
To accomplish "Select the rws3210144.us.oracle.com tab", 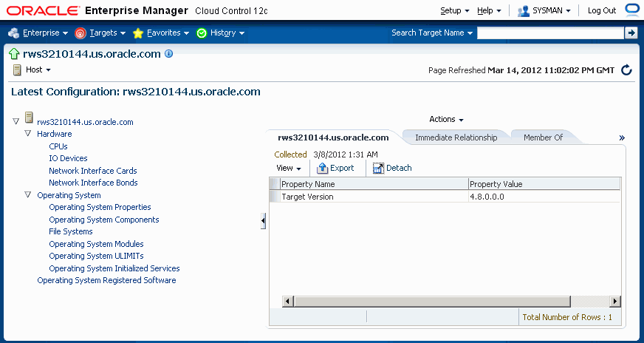I will (x=333, y=137).
